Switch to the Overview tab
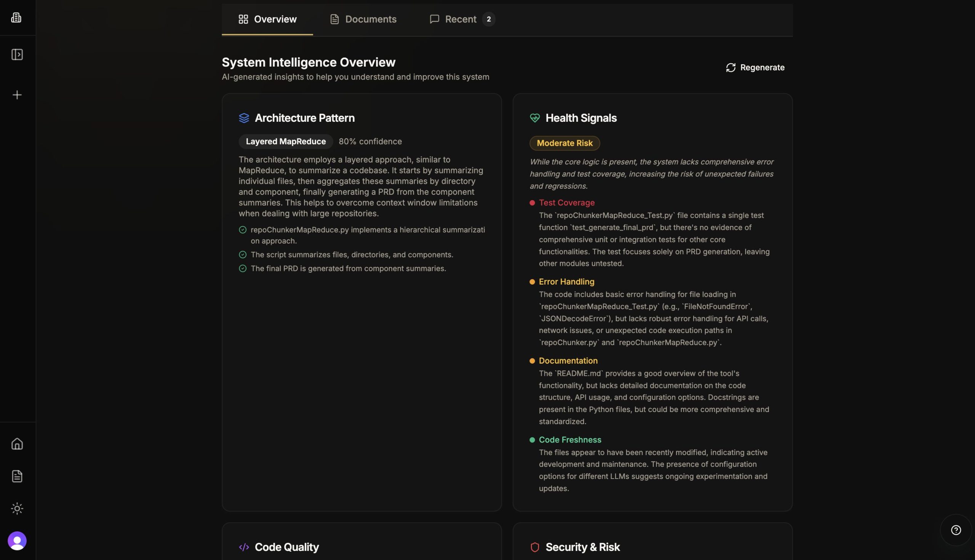 coord(267,19)
